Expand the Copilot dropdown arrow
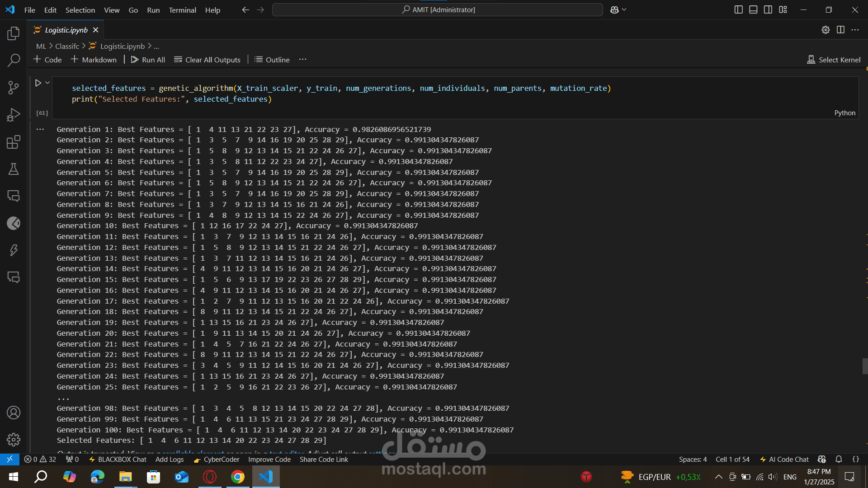 click(x=624, y=9)
